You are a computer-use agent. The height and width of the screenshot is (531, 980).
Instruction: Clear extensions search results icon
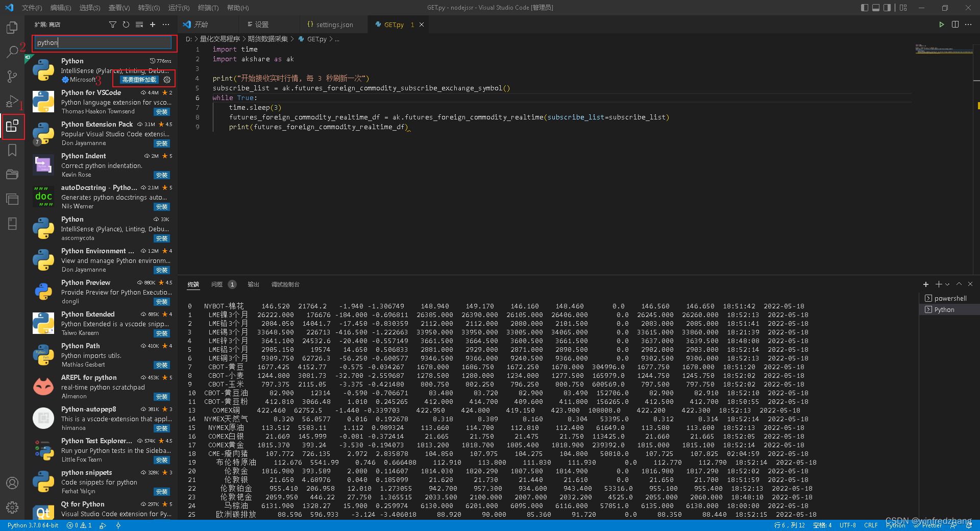(139, 25)
